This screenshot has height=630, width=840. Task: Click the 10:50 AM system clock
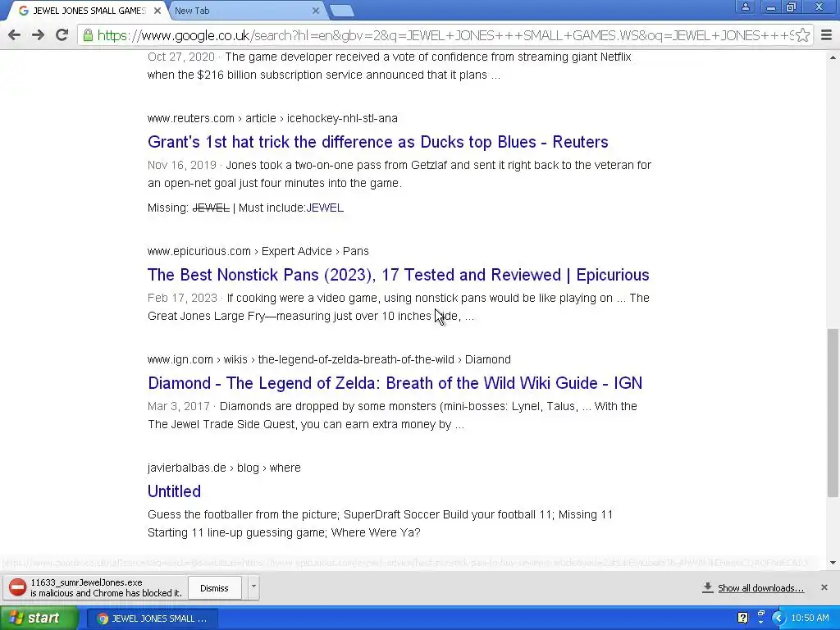[810, 619]
